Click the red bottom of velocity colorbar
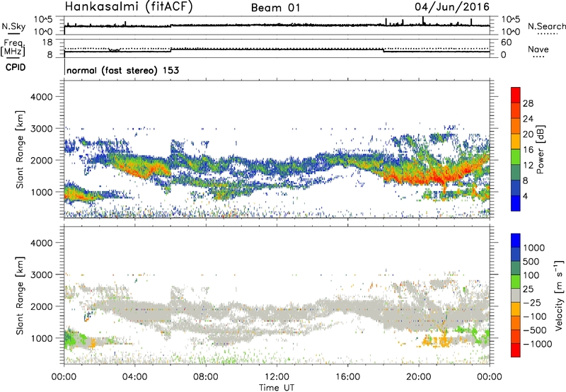Viewport: 566px width, 392px height. click(x=516, y=350)
